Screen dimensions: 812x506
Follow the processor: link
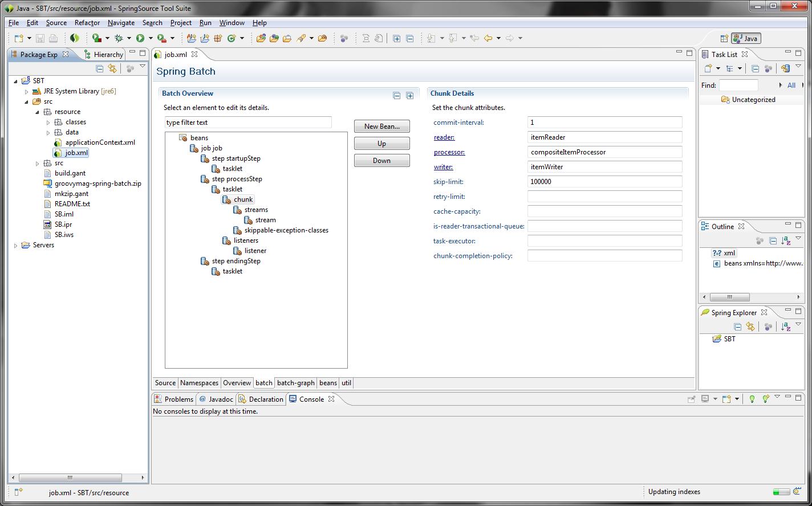(x=449, y=152)
